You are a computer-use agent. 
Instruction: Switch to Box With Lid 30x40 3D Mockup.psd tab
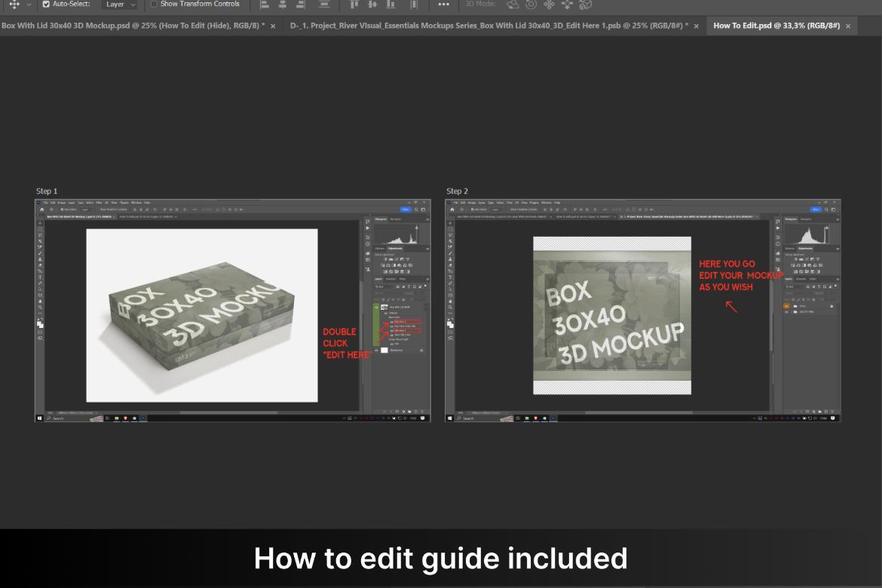pyautogui.click(x=133, y=26)
